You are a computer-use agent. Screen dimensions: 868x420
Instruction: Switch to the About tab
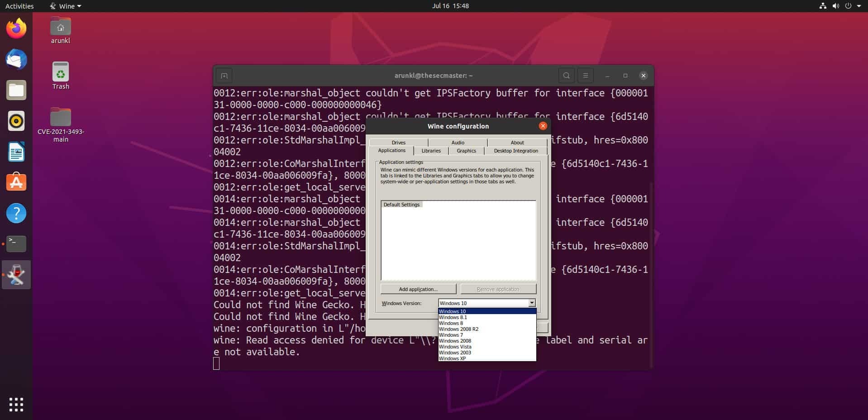pyautogui.click(x=517, y=143)
